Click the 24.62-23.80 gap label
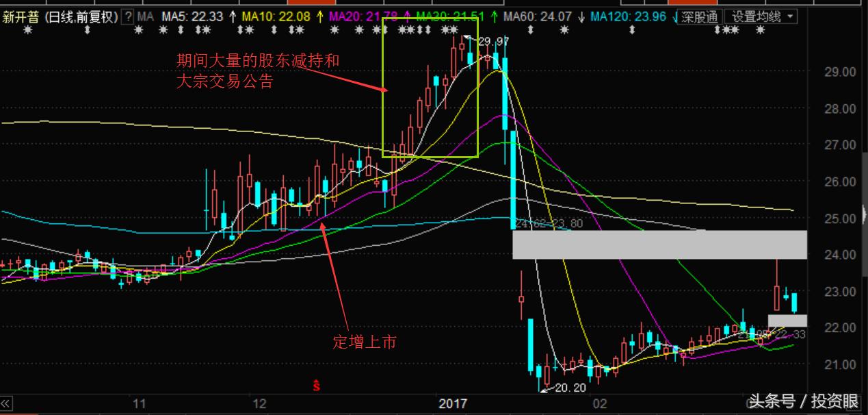Viewport: 868px width, 415px height. point(549,223)
